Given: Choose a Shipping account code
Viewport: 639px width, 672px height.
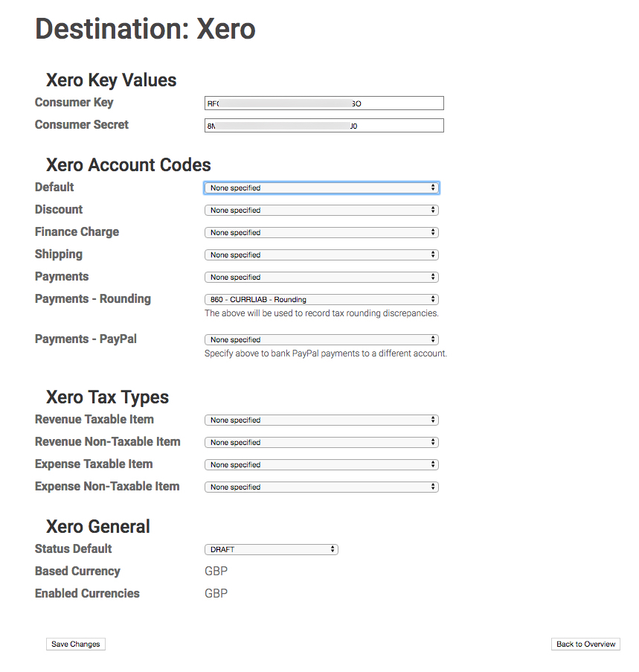Looking at the screenshot, I should click(x=321, y=255).
